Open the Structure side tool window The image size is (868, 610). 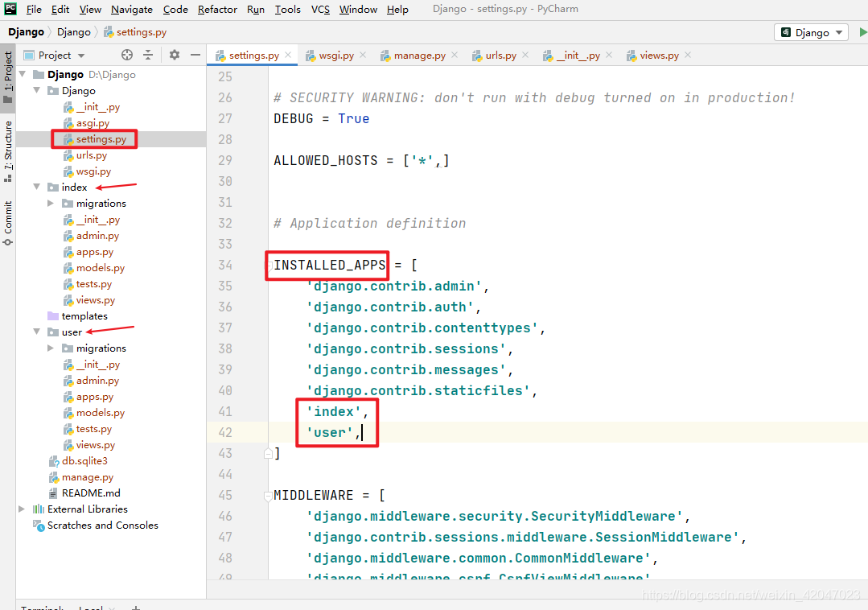coord(8,150)
